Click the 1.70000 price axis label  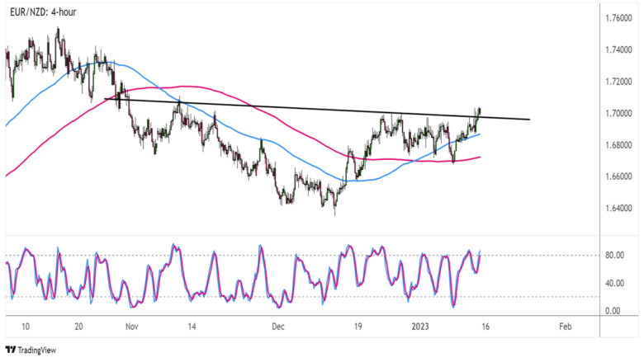click(619, 113)
